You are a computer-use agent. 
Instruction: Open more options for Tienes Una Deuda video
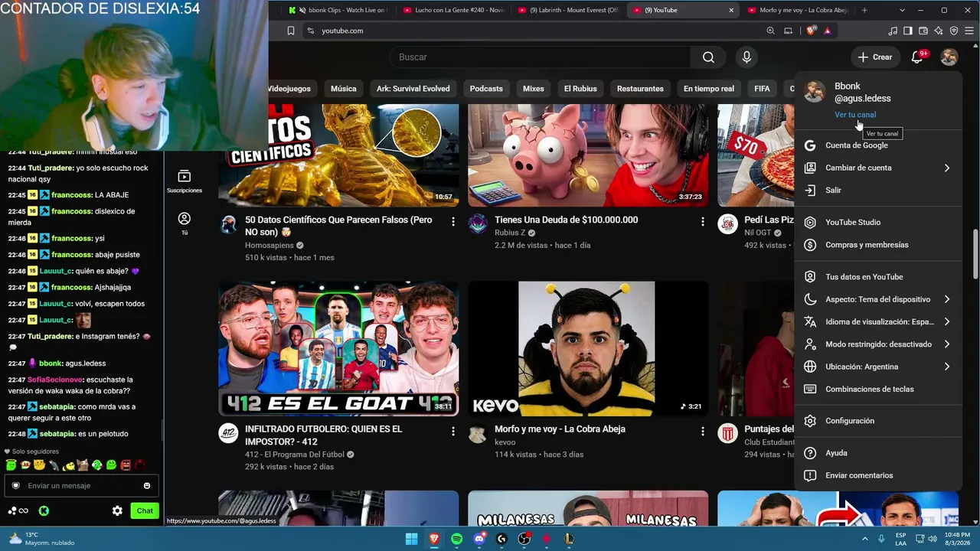coord(703,221)
